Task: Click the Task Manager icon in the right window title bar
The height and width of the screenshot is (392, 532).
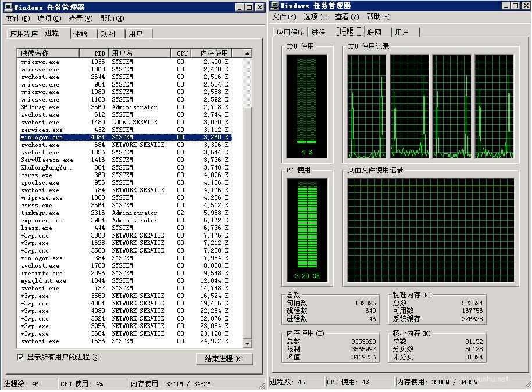Action: click(275, 6)
